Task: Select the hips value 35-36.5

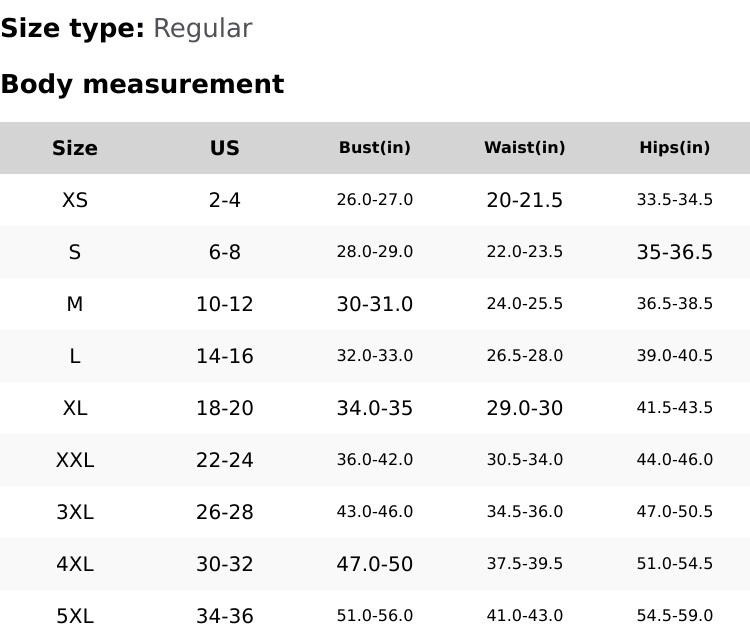Action: pyautogui.click(x=675, y=252)
